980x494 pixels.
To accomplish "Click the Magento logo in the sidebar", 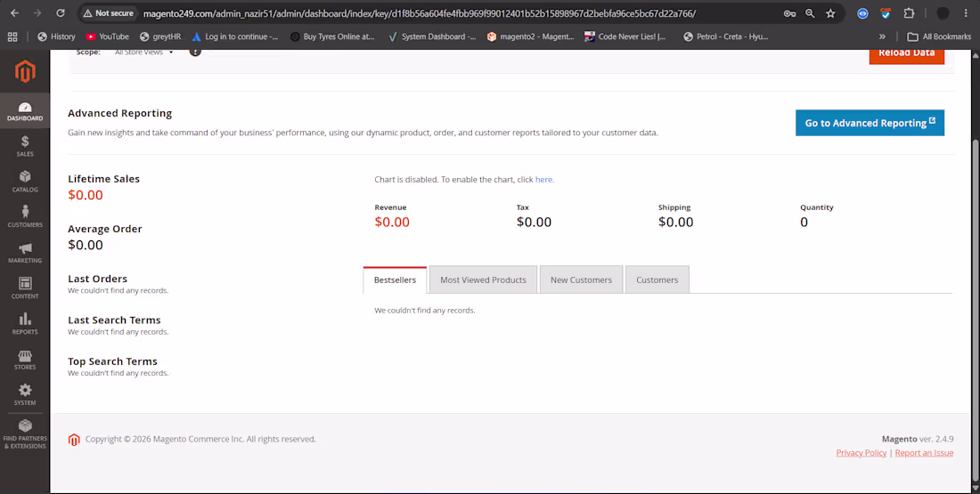I will pyautogui.click(x=25, y=72).
